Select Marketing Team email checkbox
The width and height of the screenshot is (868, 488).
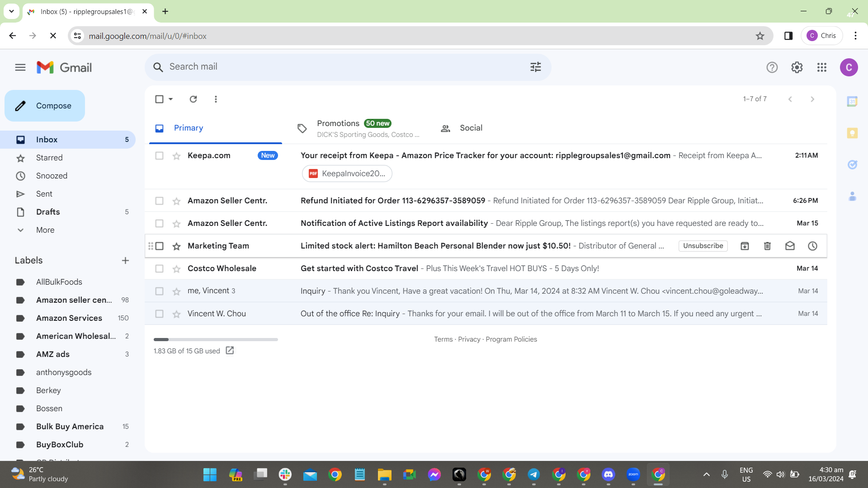(159, 246)
